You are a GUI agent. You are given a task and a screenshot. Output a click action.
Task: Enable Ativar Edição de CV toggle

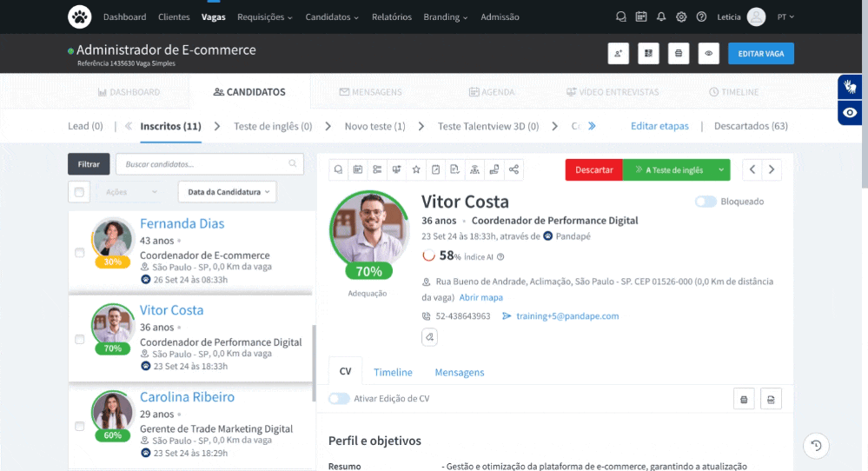pos(339,399)
